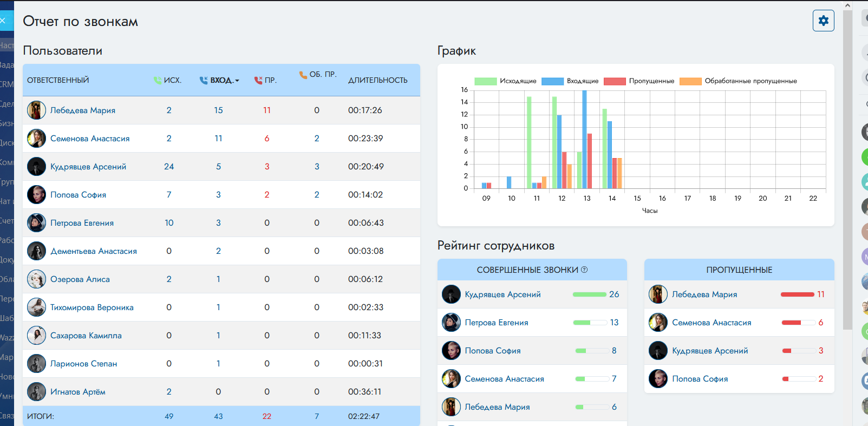Click Кудрявцев Арсений's avatar in calls rating
The image size is (868, 426).
pyautogui.click(x=451, y=294)
